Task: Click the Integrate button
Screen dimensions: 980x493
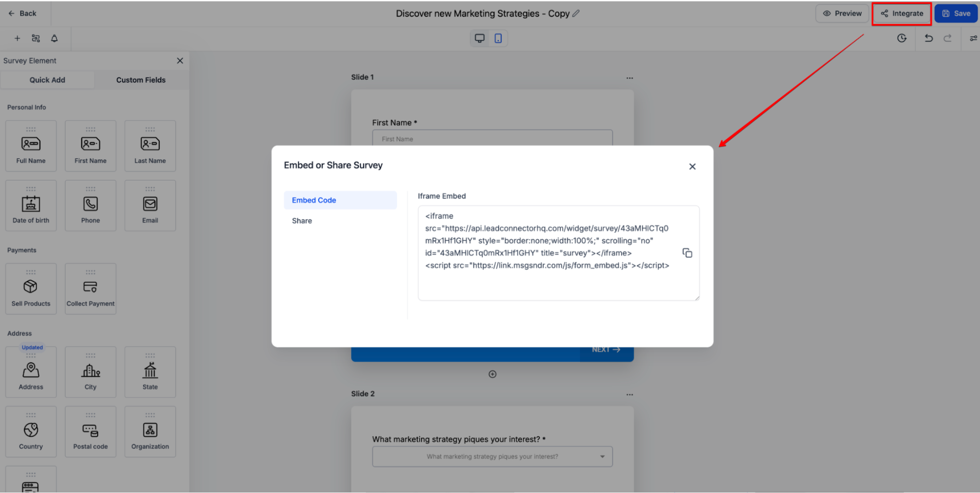Action: pyautogui.click(x=902, y=14)
